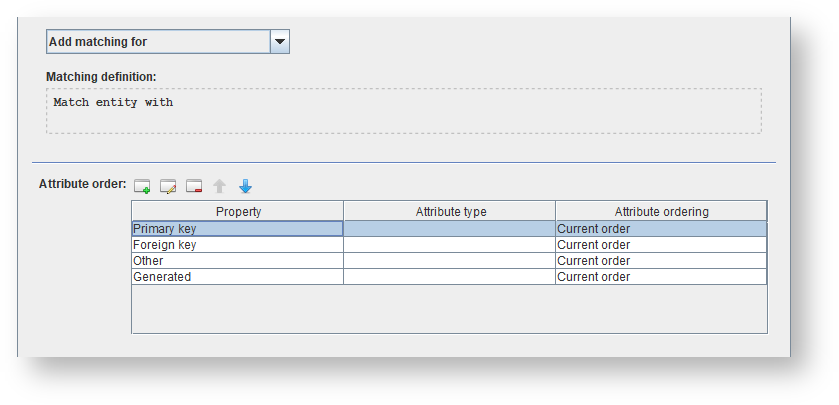The width and height of the screenshot is (839, 405).
Task: Click Attribute ordering cell for Primary key
Action: [661, 229]
